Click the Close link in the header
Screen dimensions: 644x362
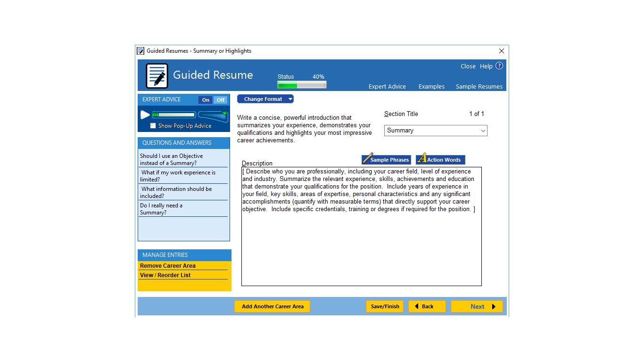pyautogui.click(x=468, y=66)
